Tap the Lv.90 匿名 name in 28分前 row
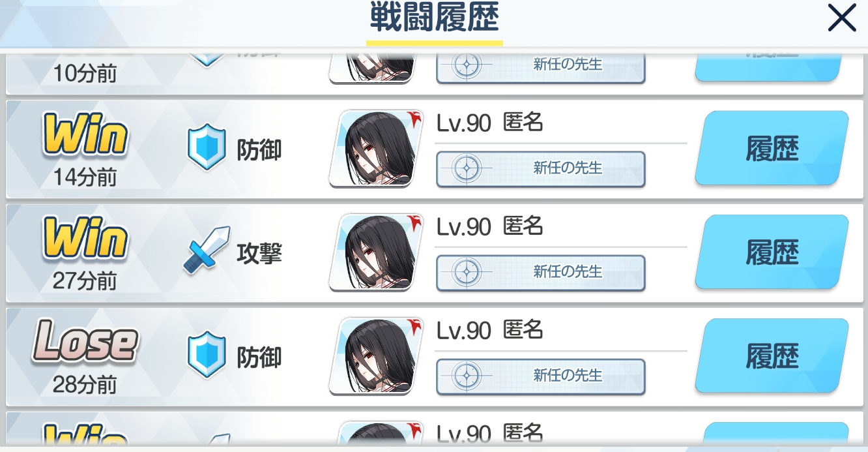 pos(489,331)
